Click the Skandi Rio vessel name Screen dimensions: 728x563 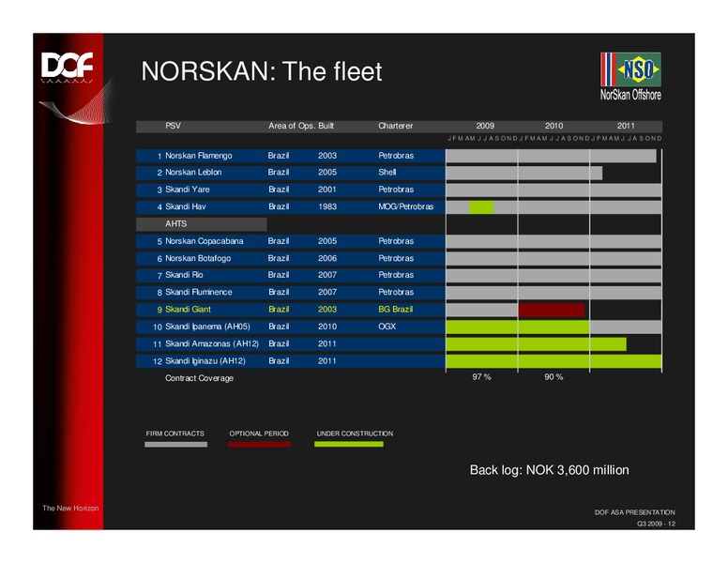click(x=184, y=275)
